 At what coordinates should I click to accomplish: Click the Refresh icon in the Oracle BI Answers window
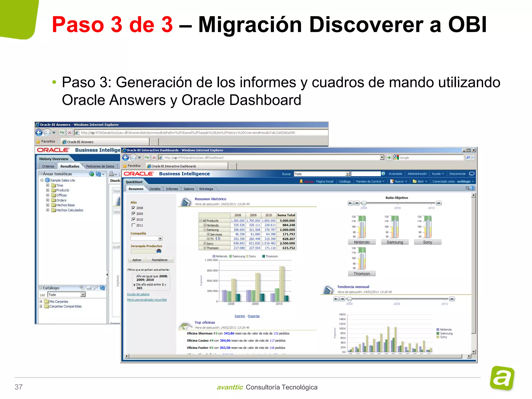coord(62,132)
